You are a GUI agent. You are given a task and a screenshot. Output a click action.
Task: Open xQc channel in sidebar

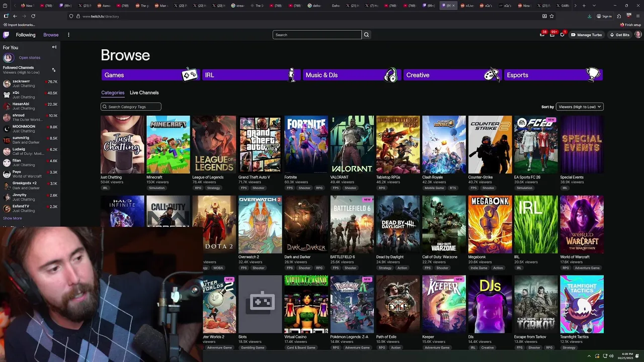[30, 95]
